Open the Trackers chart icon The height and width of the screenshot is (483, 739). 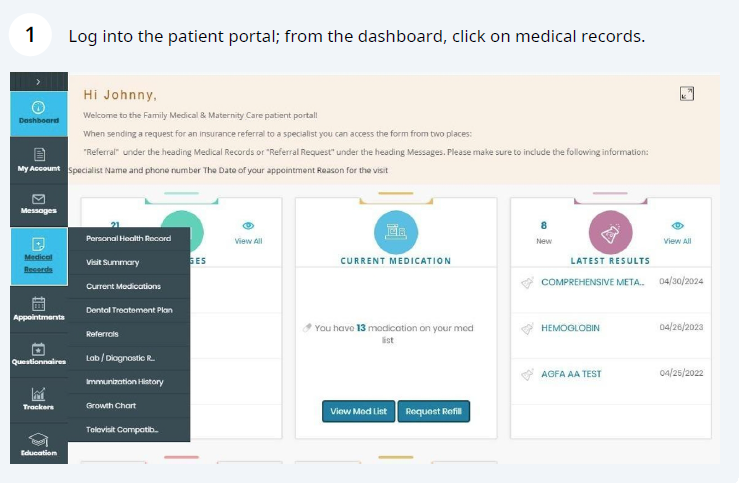[x=38, y=394]
